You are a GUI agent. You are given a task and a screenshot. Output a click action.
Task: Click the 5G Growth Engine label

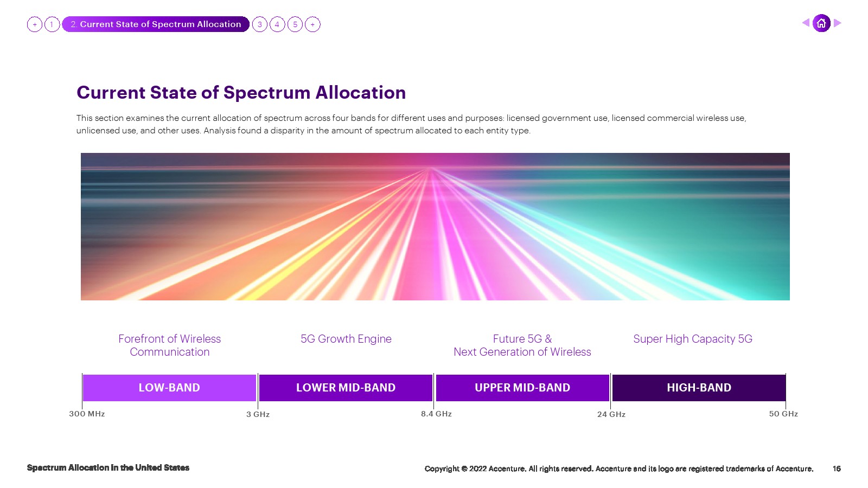click(x=346, y=339)
